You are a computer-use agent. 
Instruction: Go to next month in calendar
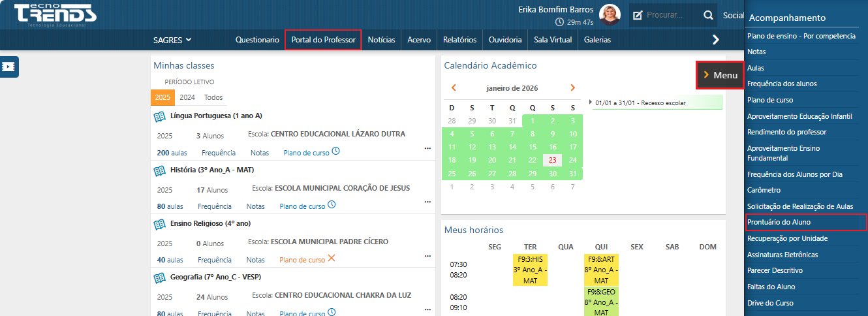point(572,87)
